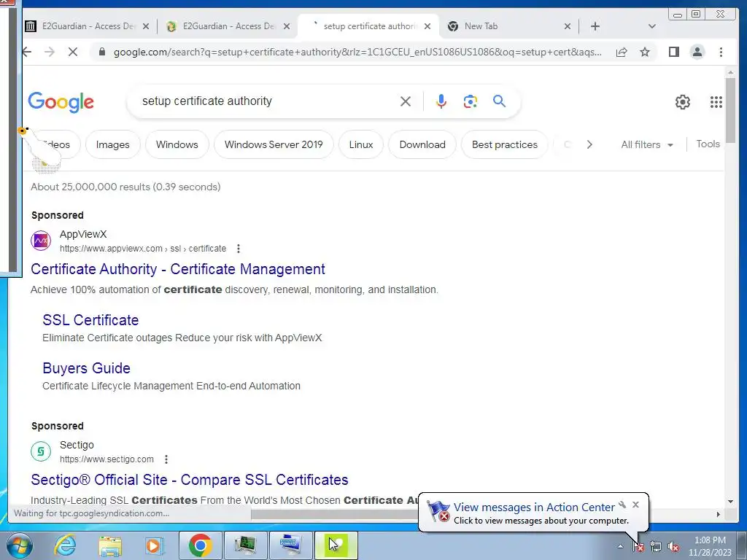Viewport: 747px width, 560px height.
Task: Share this page from address bar
Action: click(x=622, y=52)
